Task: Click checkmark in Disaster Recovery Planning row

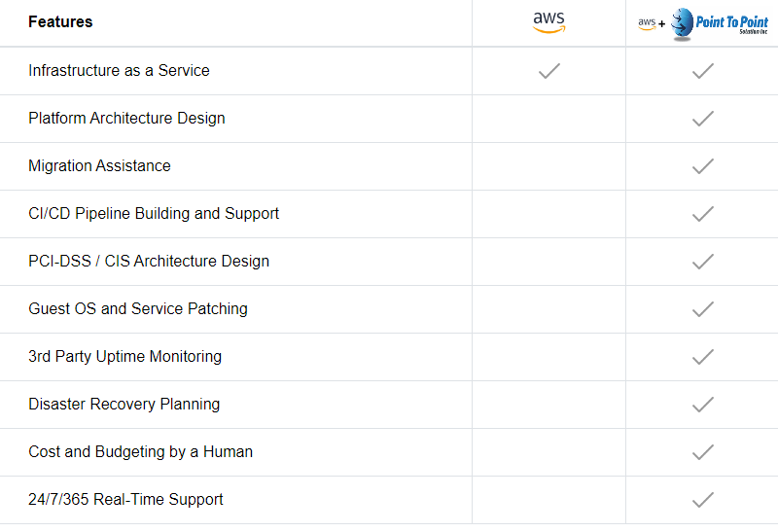Action: tap(703, 405)
